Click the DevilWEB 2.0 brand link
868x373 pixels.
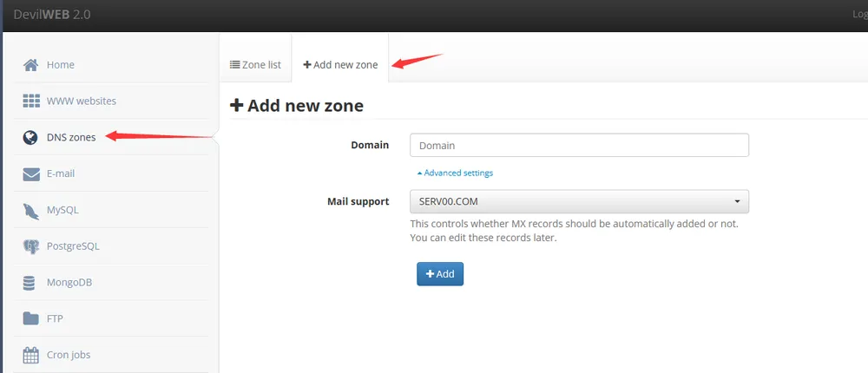pyautogui.click(x=52, y=15)
